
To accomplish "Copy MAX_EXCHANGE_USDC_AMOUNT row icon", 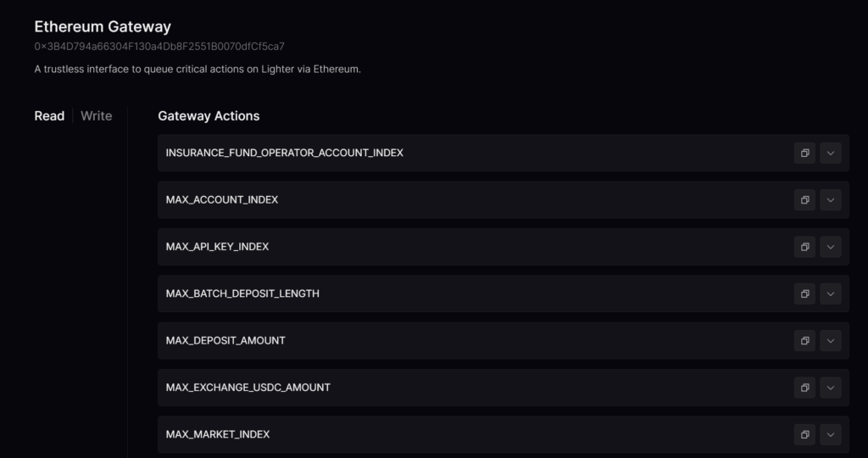I will (x=804, y=388).
